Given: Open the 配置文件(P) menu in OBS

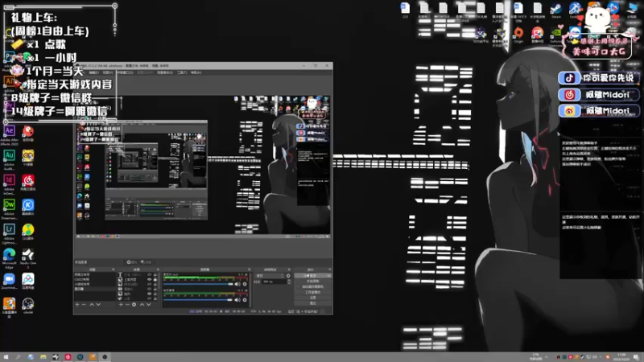Looking at the screenshot, I should click(x=145, y=72).
